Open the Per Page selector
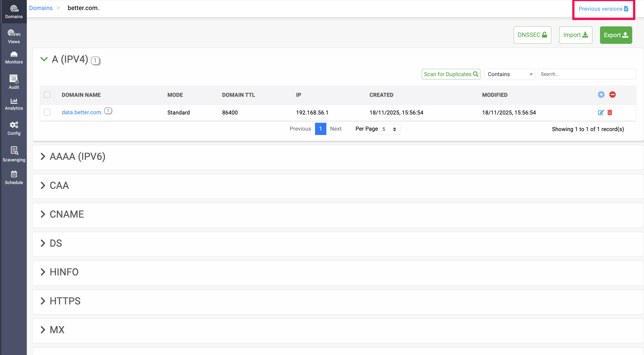The width and height of the screenshot is (644, 355). pyautogui.click(x=389, y=129)
